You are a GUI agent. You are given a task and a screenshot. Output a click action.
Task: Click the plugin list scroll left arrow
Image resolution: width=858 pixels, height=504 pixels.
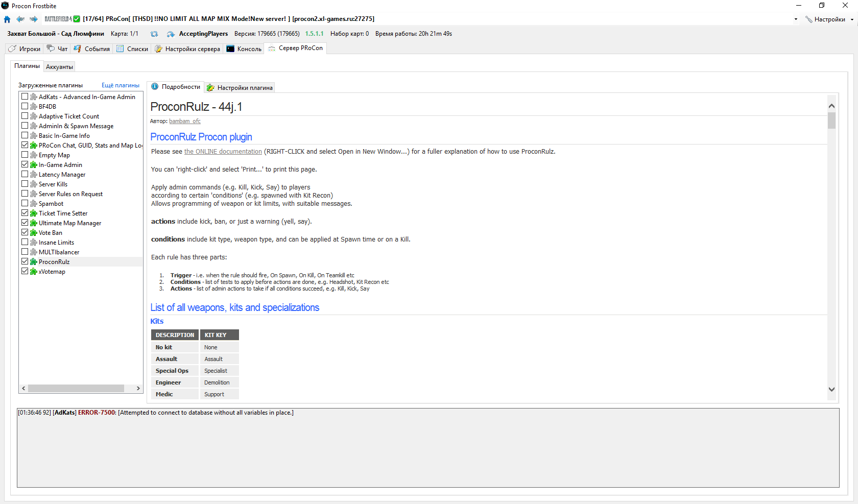pos(23,389)
